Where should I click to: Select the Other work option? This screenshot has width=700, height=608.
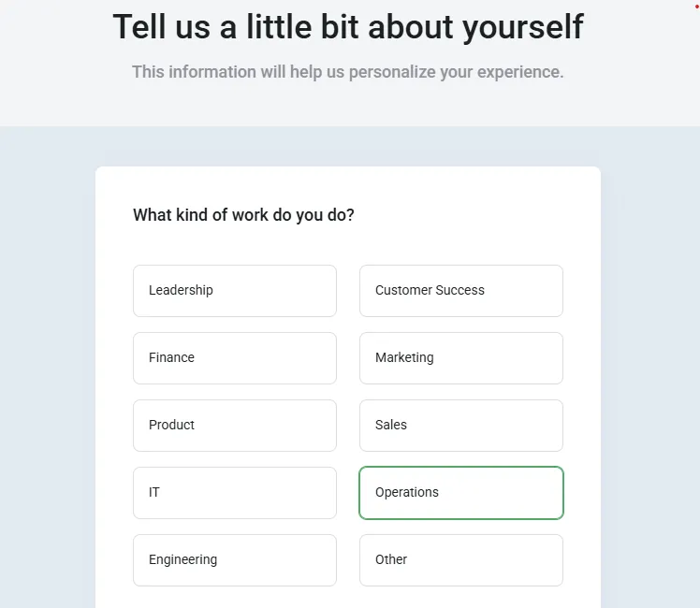pyautogui.click(x=460, y=560)
